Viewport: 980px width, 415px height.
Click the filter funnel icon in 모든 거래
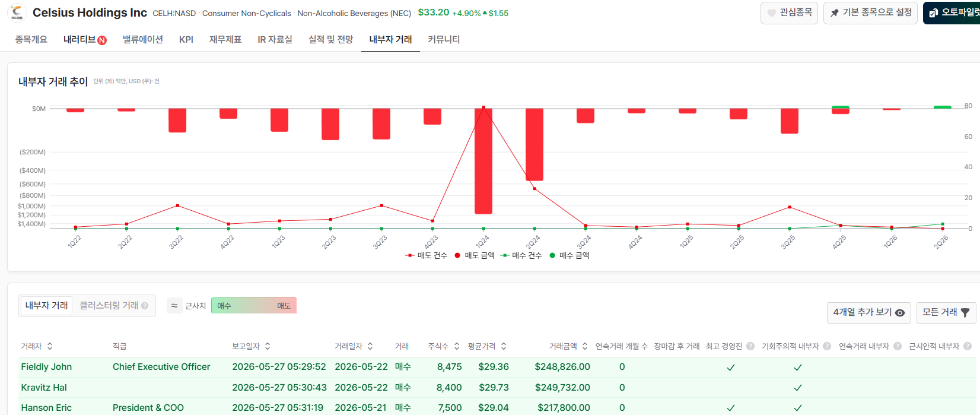pos(965,313)
